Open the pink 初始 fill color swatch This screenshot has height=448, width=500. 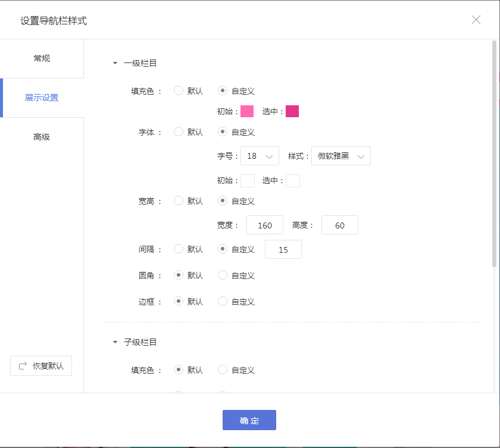pos(247,111)
